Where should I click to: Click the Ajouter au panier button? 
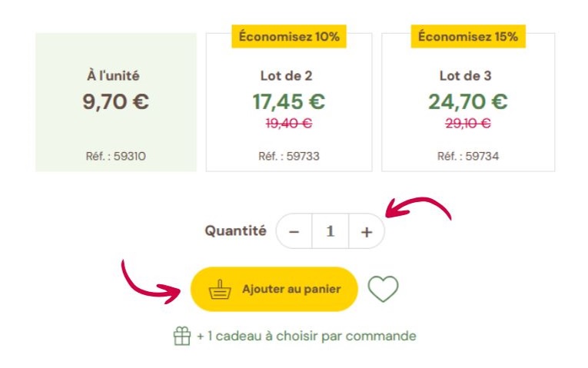274,290
